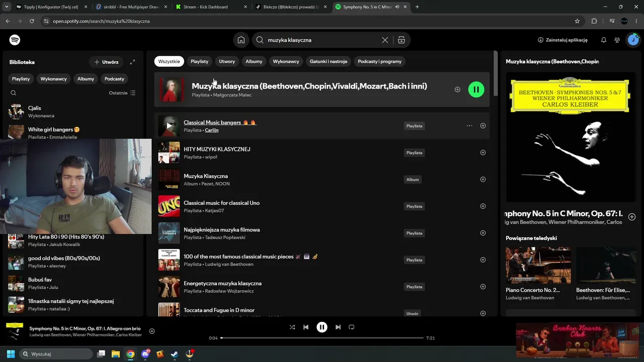Add Classical Music bangers to library
Screen dimensions: 644x362
click(483, 126)
